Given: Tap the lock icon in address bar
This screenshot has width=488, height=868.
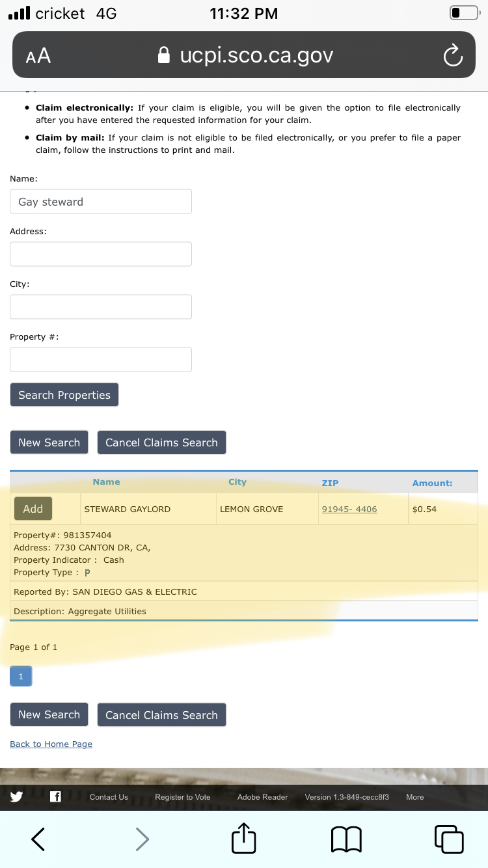Looking at the screenshot, I should [x=165, y=55].
